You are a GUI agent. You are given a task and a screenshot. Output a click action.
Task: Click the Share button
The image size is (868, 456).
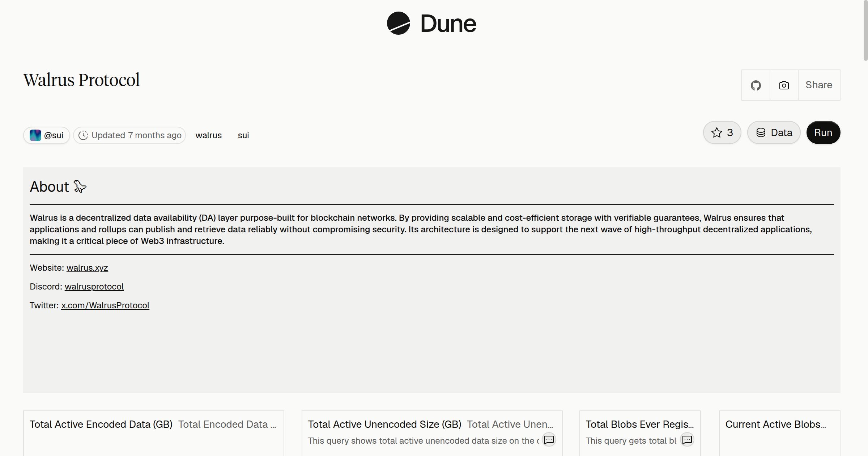tap(819, 85)
